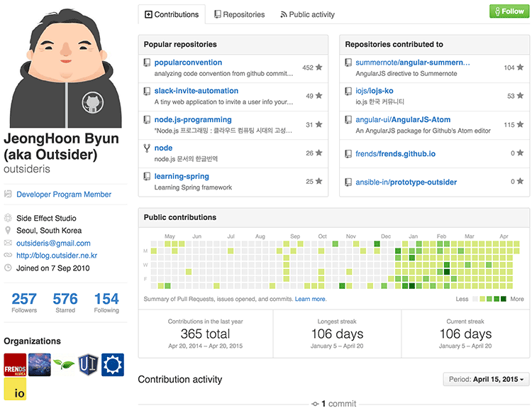Click the star icon next to 104
This screenshot has height=411, width=532.
click(520, 67)
